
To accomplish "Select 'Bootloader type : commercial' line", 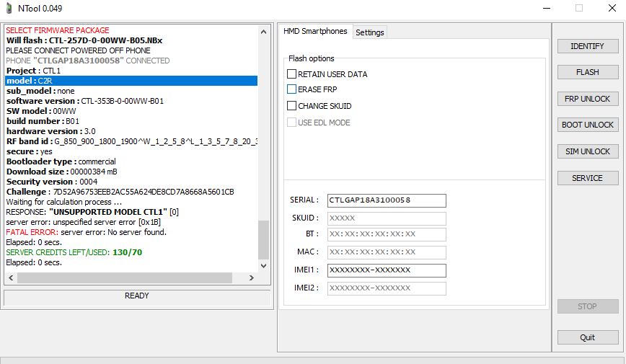I will tap(61, 161).
